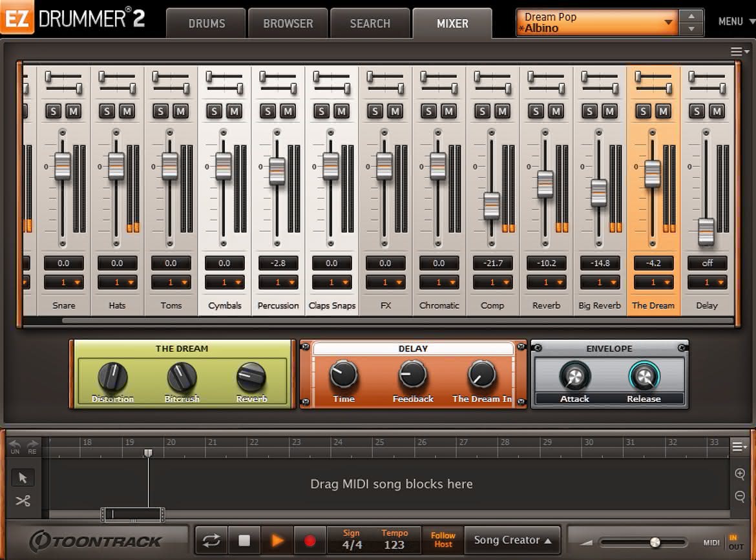
Task: Click the Tempo 123 field
Action: pyautogui.click(x=394, y=540)
